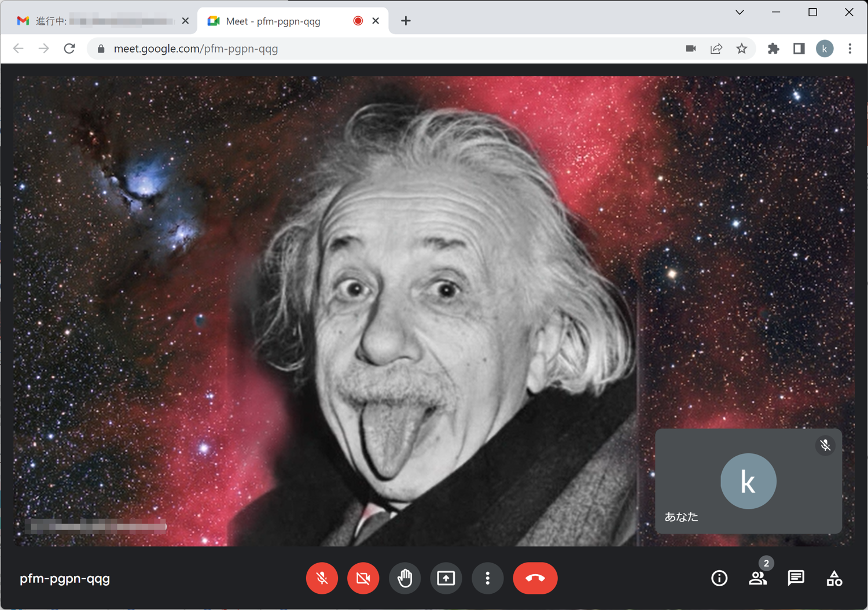The height and width of the screenshot is (610, 868).
Task: Open the Chrome extensions puzzle icon
Action: (774, 49)
